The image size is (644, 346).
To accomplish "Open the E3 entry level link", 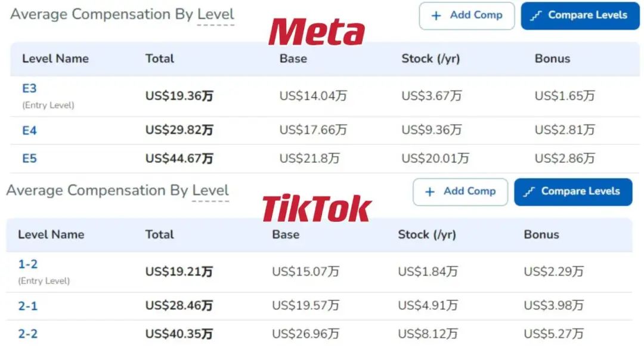I will (29, 88).
